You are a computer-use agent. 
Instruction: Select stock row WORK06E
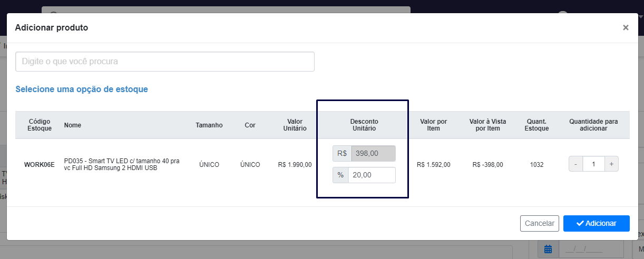coord(323,165)
